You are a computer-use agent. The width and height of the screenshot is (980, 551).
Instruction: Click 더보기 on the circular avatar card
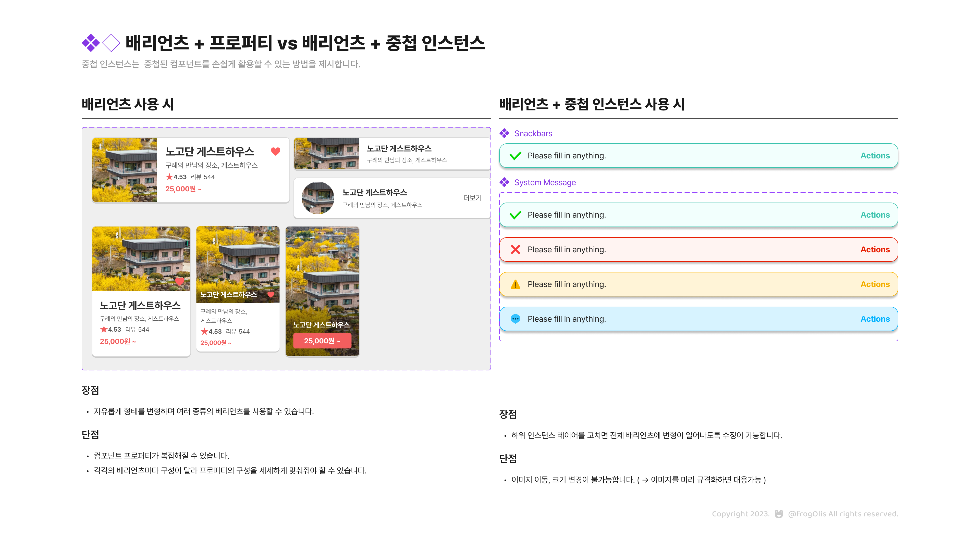(472, 198)
